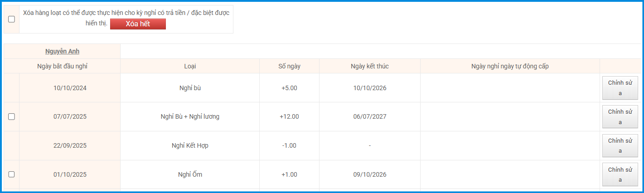Click Chỉnh sửa for Nghỉ bù row
The image size is (644, 193).
620,88
